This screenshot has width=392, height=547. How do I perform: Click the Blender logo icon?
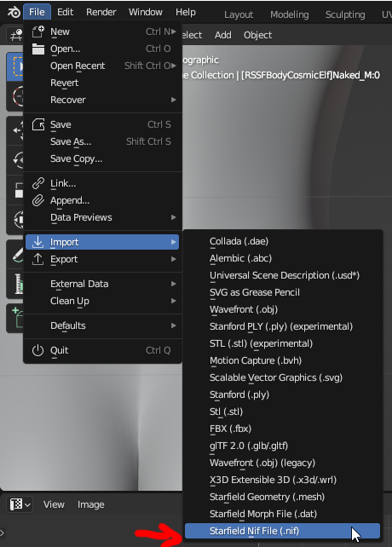click(14, 12)
